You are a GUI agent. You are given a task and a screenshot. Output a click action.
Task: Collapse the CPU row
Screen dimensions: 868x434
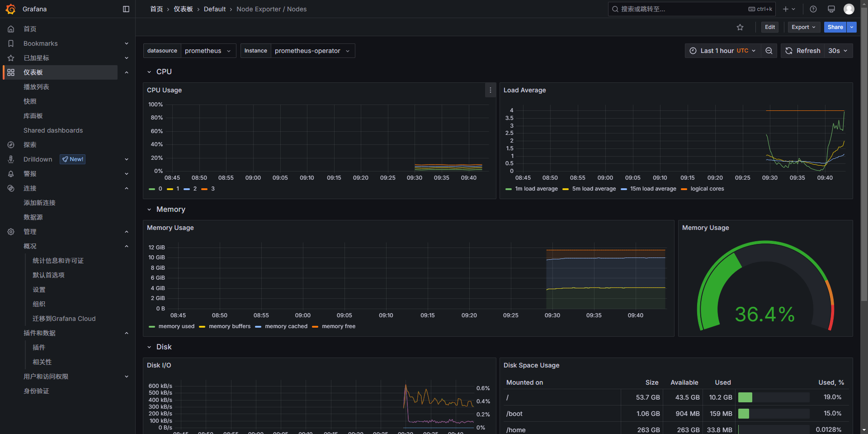159,72
